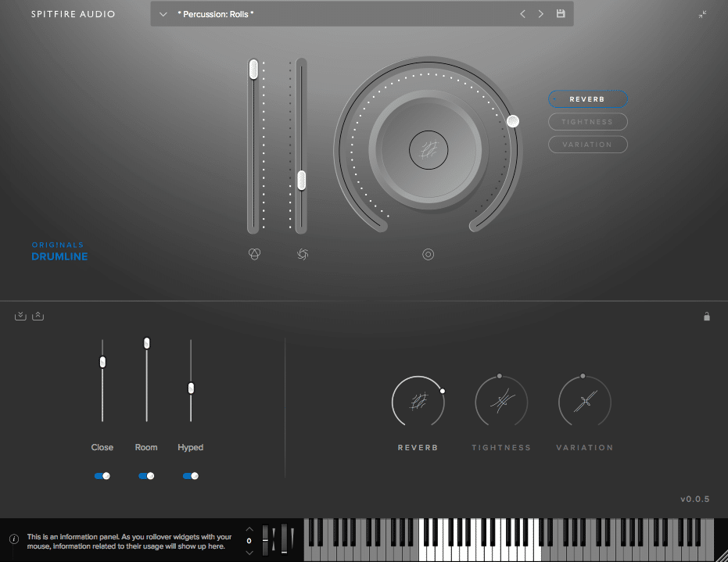The image size is (728, 562).
Task: Click the Spitfire Audio logo
Action: [x=73, y=13]
